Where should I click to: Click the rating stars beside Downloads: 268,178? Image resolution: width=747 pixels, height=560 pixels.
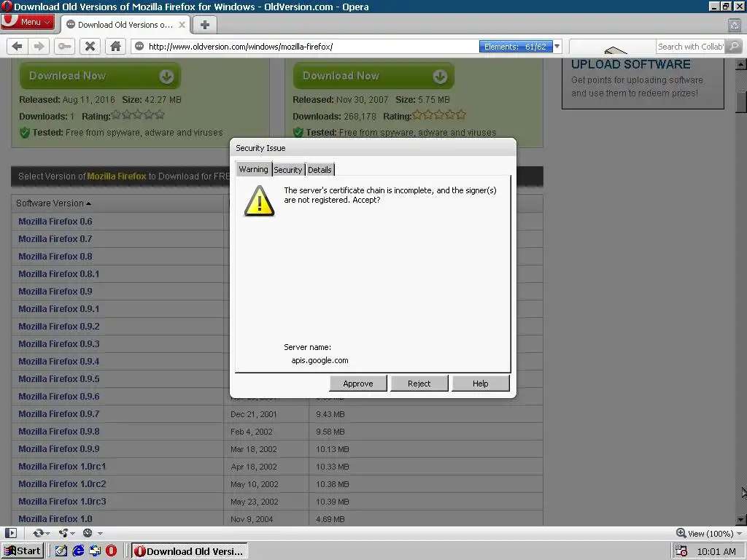(439, 114)
